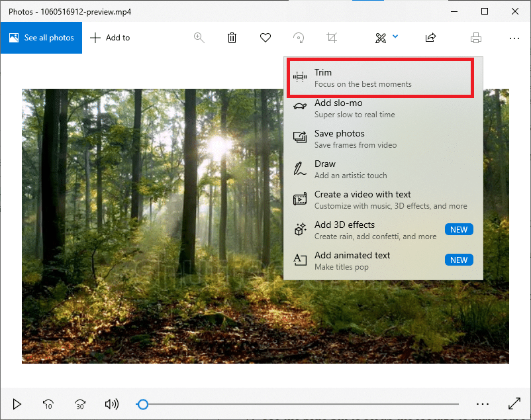Click the 'Focus on the best moments' subtitle
The height and width of the screenshot is (420, 531).
[x=363, y=84]
